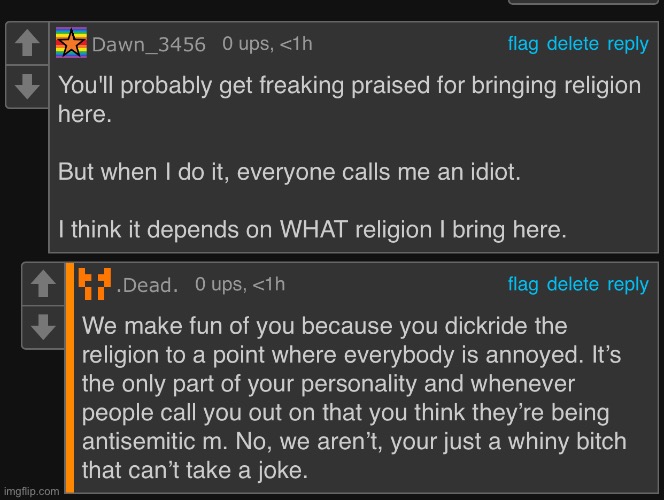Screen dimensions: 664x500
Task: Delete the .Dead. comment
Action: tap(573, 285)
